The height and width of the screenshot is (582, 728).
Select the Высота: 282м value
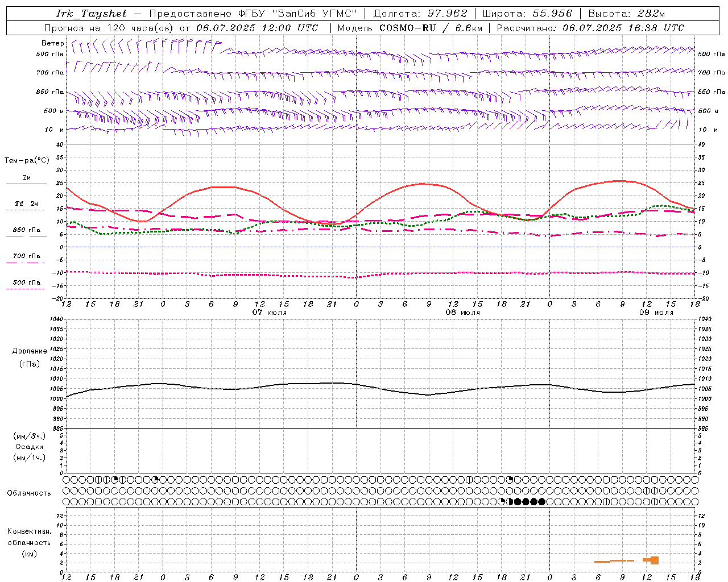627,14
